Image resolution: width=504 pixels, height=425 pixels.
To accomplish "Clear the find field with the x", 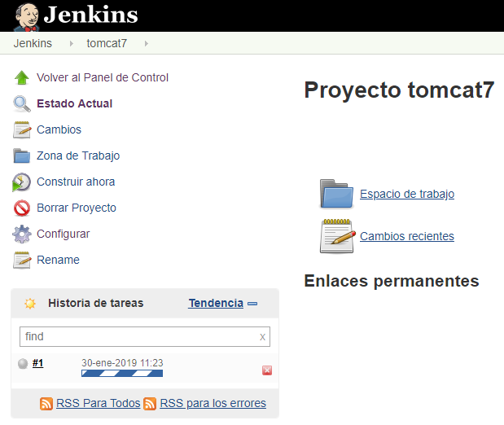I will (263, 337).
